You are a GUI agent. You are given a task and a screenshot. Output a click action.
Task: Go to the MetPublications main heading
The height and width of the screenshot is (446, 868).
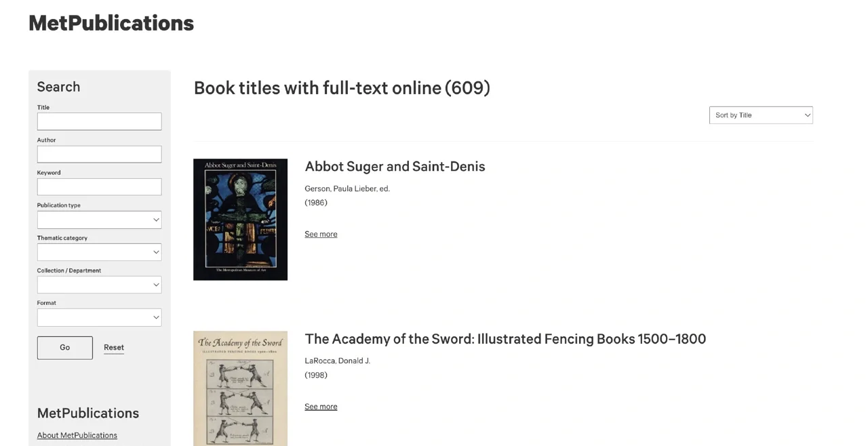(x=111, y=23)
